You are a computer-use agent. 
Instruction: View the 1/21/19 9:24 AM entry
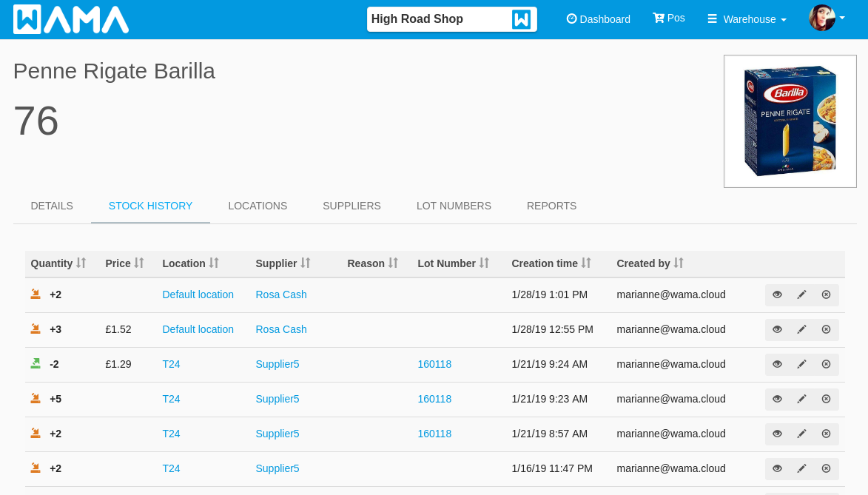pos(777,364)
